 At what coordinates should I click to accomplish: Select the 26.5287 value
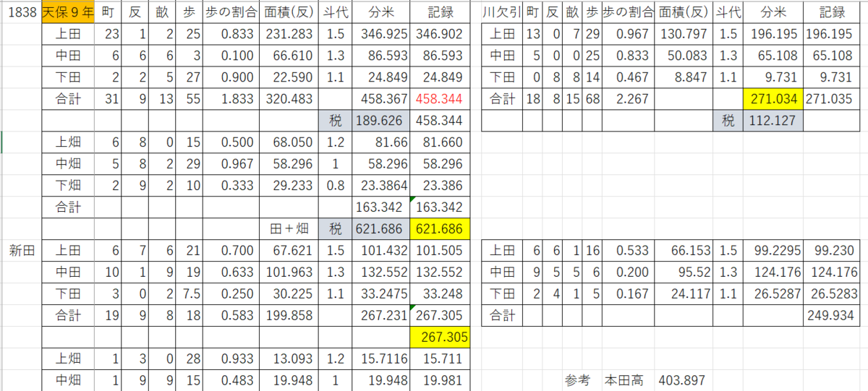point(773,293)
